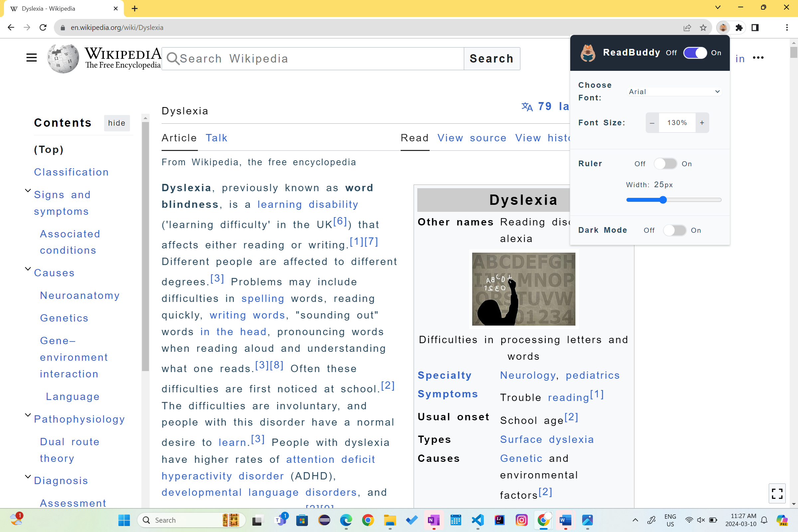
Task: Click the ReadBuddy extension icon in toolbar
Action: tap(723, 28)
